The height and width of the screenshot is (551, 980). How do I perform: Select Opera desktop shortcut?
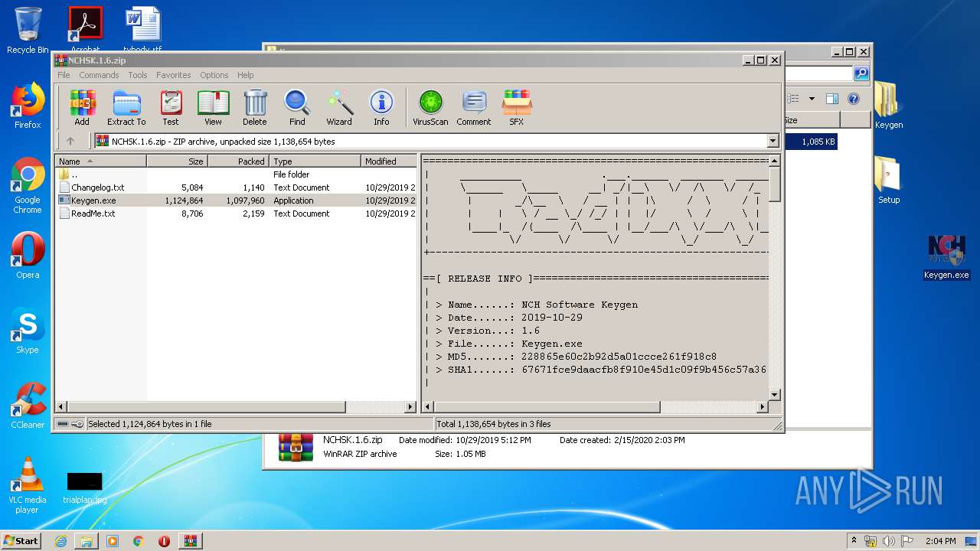pyautogui.click(x=28, y=256)
